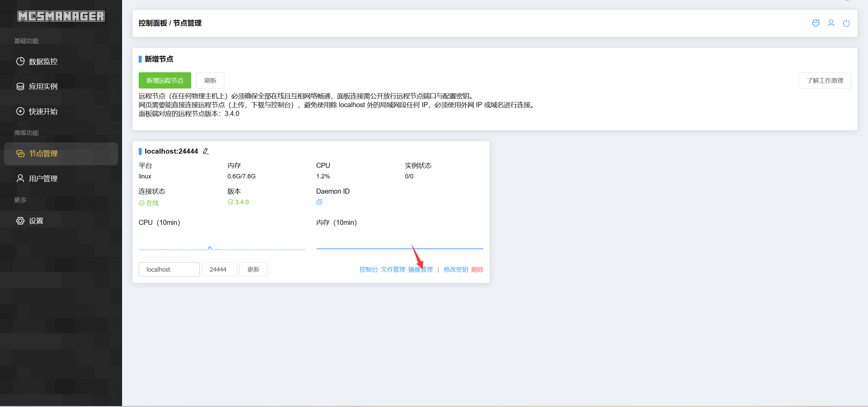This screenshot has height=407, width=868.
Task: Click the printer icon in header
Action: click(x=816, y=23)
